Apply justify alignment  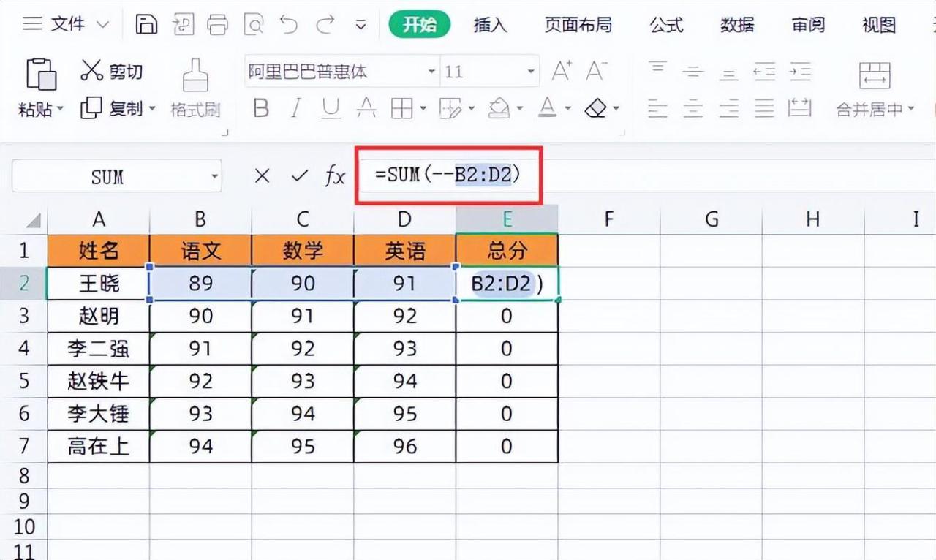pyautogui.click(x=764, y=109)
